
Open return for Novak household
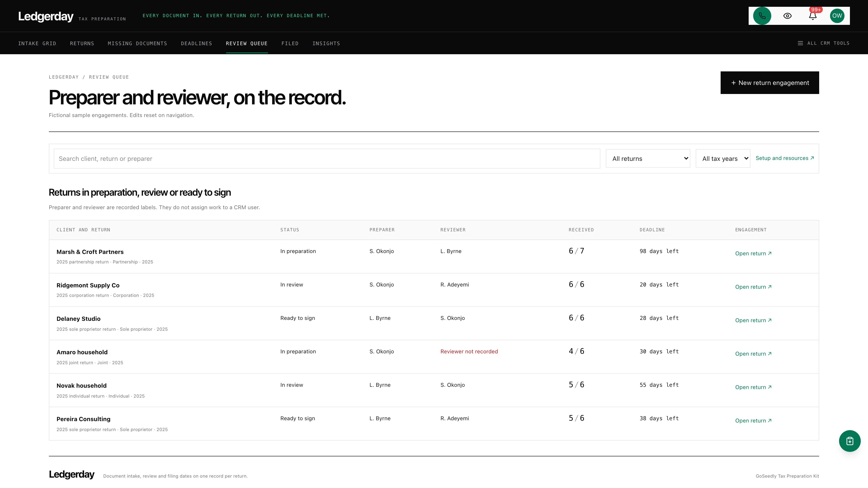(753, 387)
